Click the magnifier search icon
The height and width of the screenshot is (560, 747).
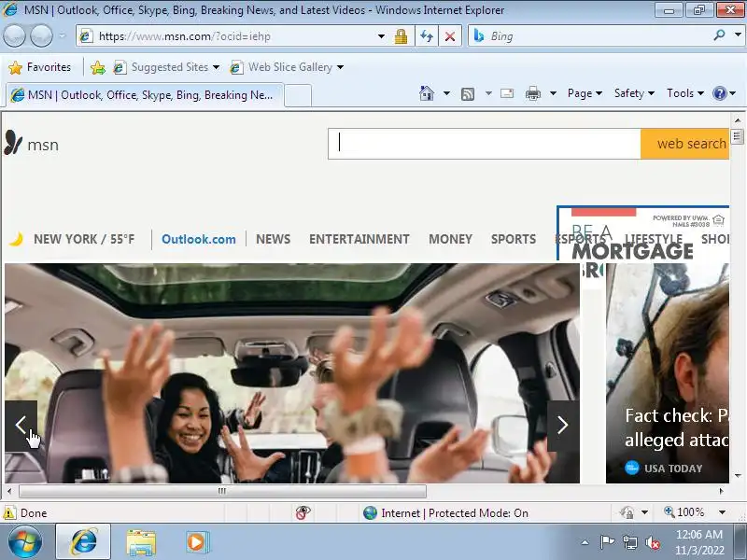point(719,35)
